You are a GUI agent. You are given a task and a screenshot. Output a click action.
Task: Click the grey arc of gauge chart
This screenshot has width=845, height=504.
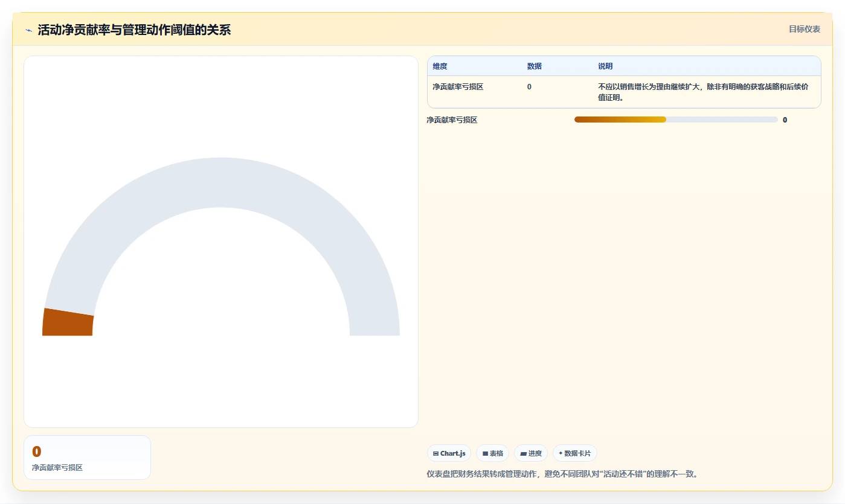(221, 182)
